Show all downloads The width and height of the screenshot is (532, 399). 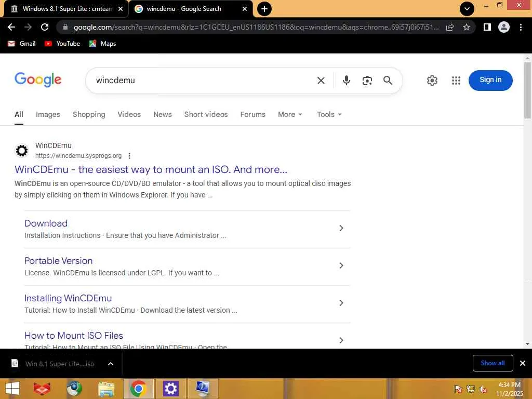493,363
